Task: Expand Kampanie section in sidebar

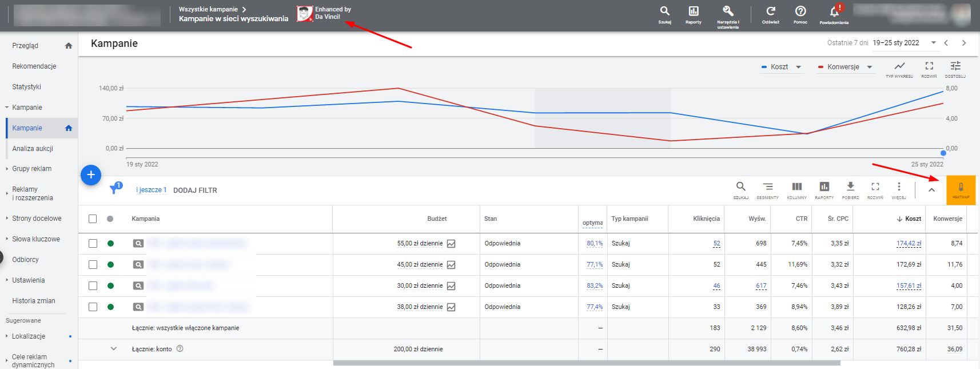Action: pyautogui.click(x=7, y=108)
